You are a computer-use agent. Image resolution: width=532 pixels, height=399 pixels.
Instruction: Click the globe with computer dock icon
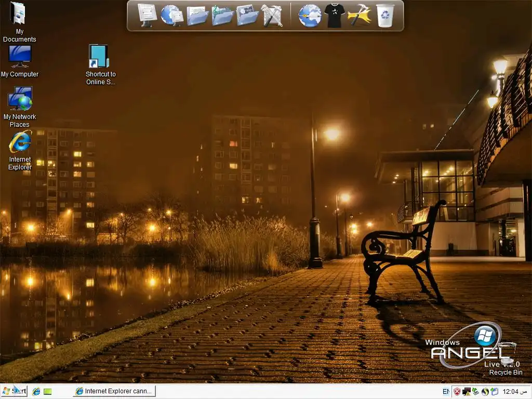(172, 15)
